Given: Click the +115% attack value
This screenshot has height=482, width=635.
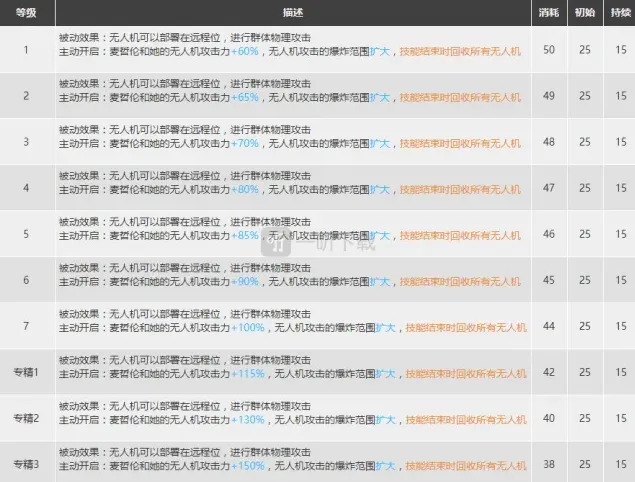Looking at the screenshot, I should (x=247, y=373).
